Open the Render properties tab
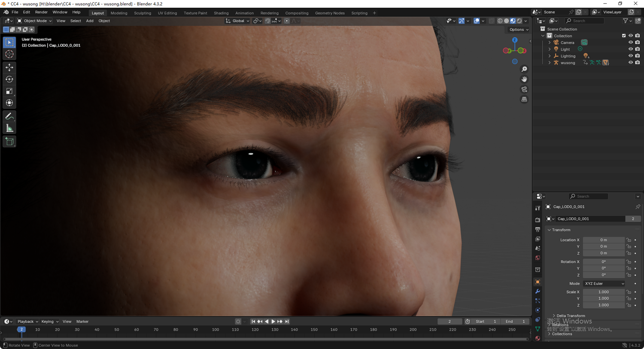Viewport: 644px width, 349px height. point(538,220)
